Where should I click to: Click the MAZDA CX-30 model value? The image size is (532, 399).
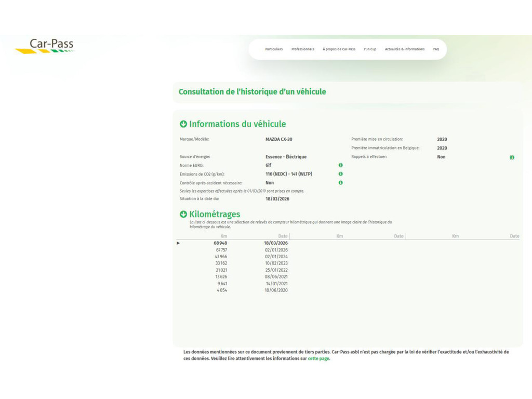tap(278, 139)
